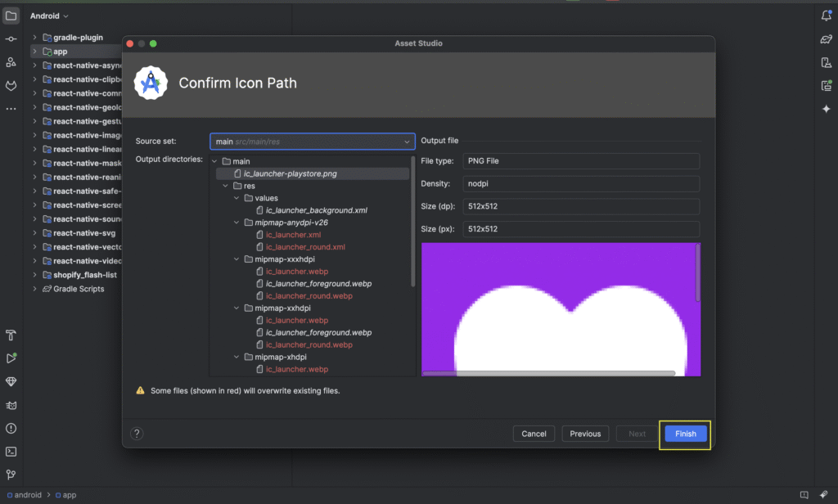The height and width of the screenshot is (504, 838).
Task: Open the Gemini sparkle assistant
Action: coord(827,109)
